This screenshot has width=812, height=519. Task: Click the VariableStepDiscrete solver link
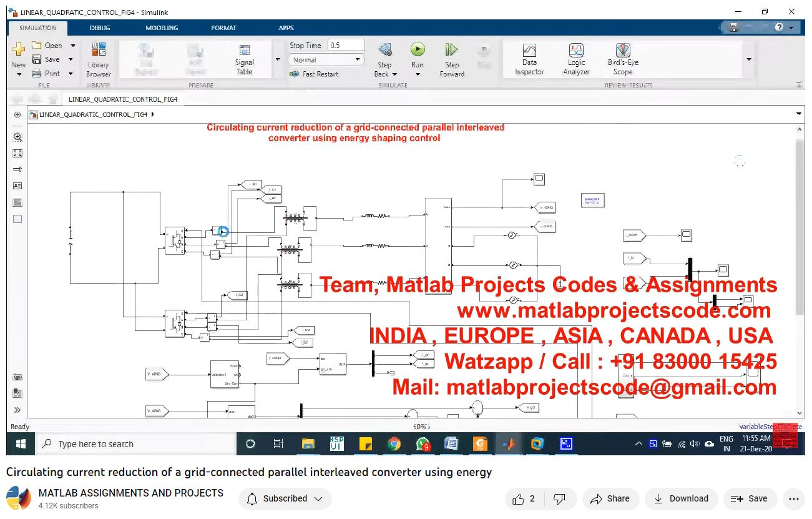(x=770, y=427)
